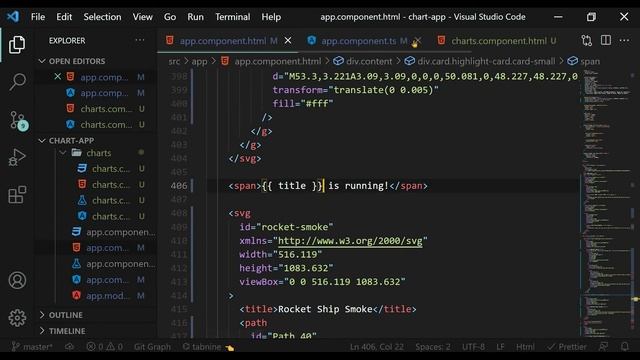Open Run and Debug view
The width and height of the screenshot is (640, 360).
(17, 158)
